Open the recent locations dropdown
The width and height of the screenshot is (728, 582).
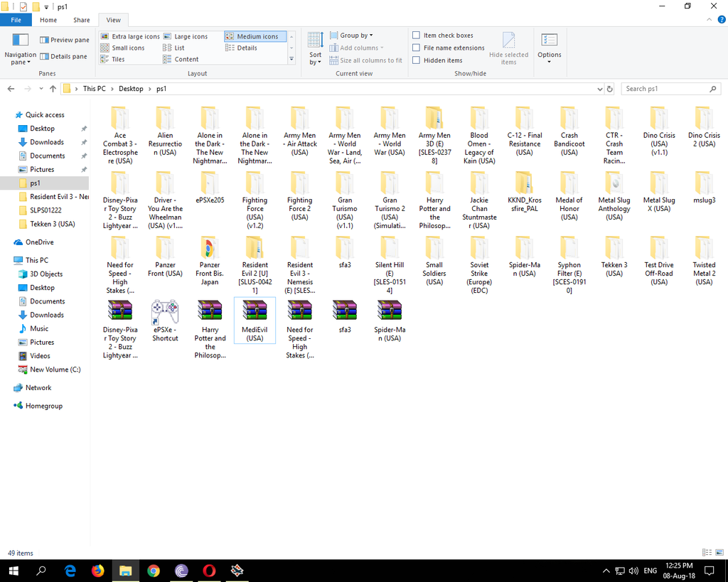(x=41, y=89)
